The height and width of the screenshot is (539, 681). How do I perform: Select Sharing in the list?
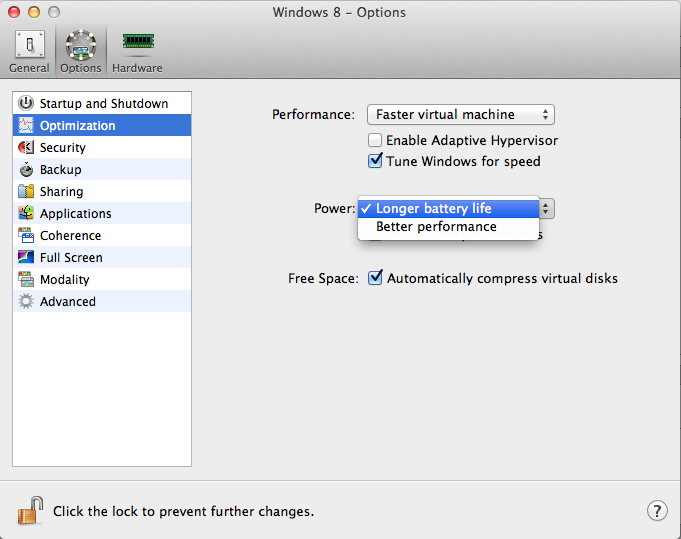pos(102,192)
